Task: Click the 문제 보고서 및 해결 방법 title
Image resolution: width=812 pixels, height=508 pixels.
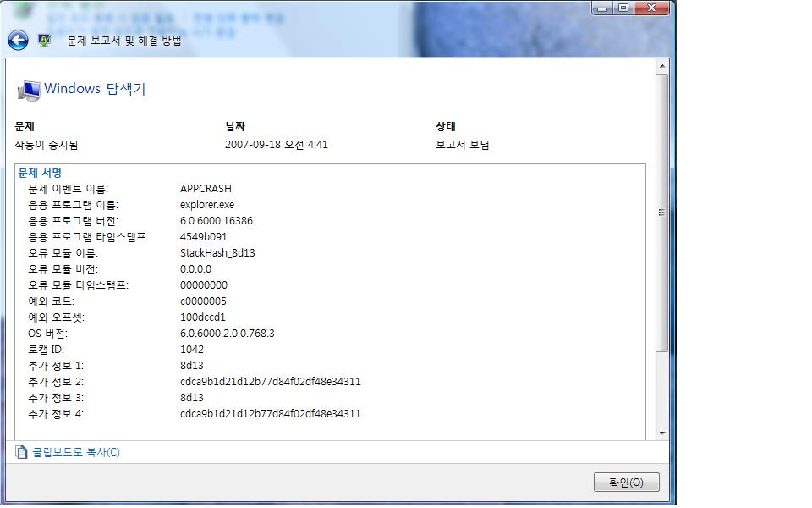Action: click(123, 41)
